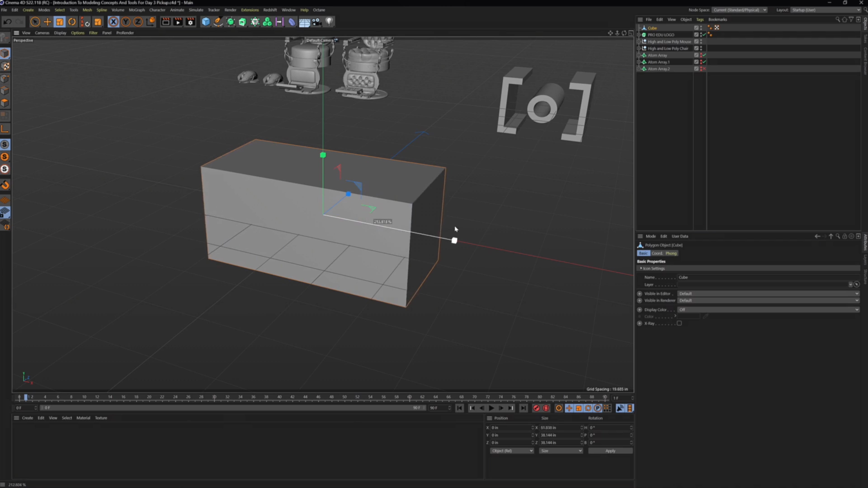868x488 pixels.
Task: Open the MoGraph menu
Action: [137, 10]
